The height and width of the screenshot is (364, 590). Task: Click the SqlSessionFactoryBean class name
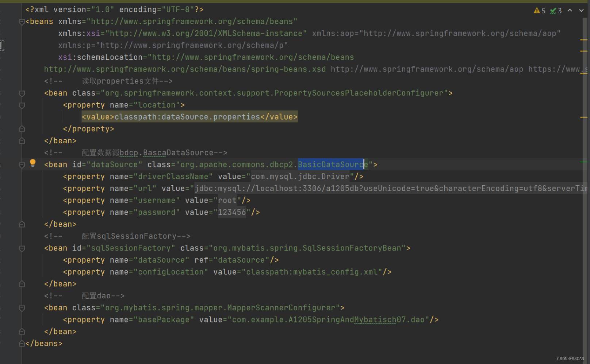pyautogui.click(x=352, y=248)
